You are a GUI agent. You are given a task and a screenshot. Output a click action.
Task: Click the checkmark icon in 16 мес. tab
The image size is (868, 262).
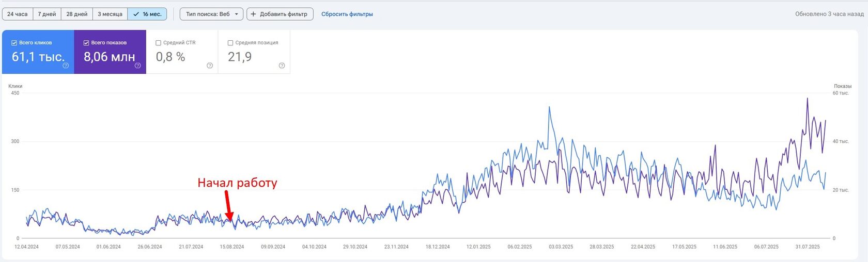tap(136, 14)
